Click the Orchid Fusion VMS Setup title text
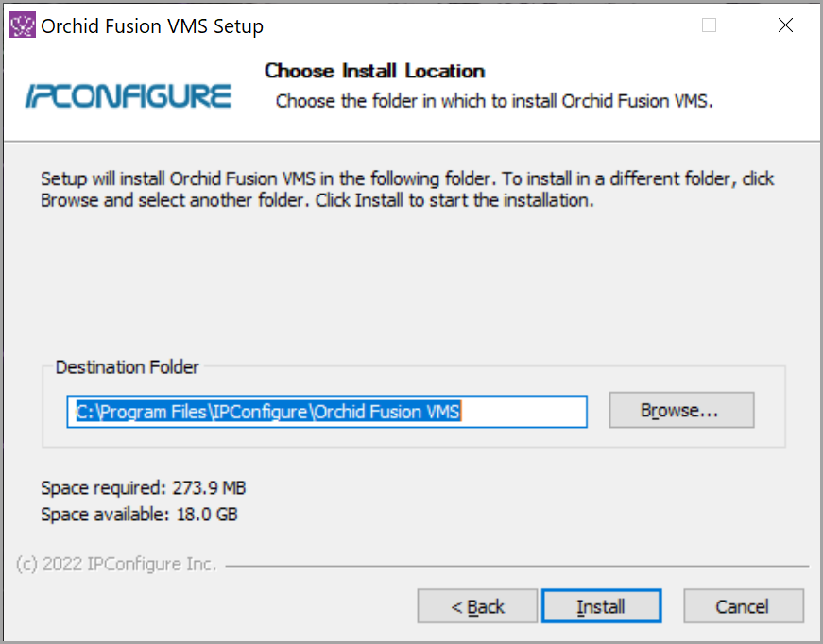 tap(152, 26)
